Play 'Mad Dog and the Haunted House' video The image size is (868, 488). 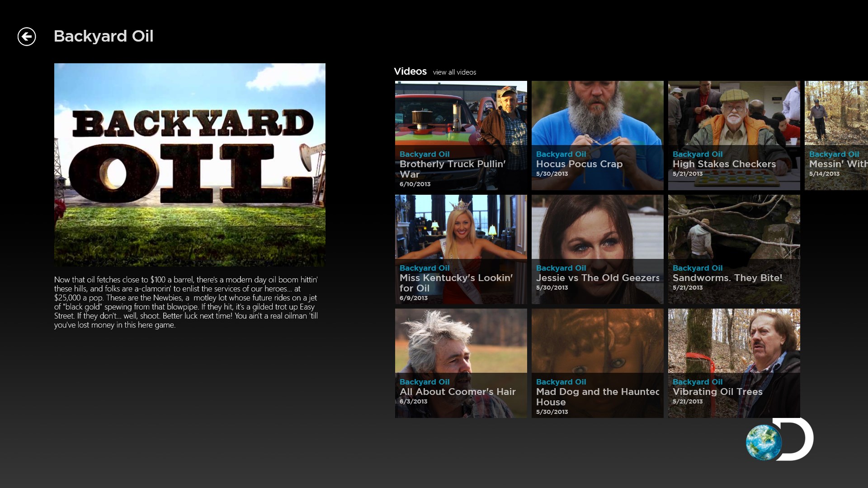pyautogui.click(x=598, y=363)
